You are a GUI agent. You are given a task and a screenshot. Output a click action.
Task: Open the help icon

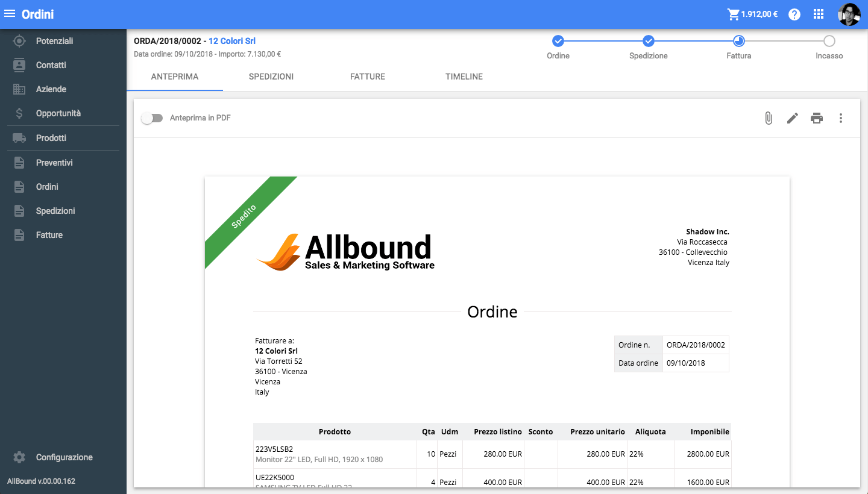[794, 14]
